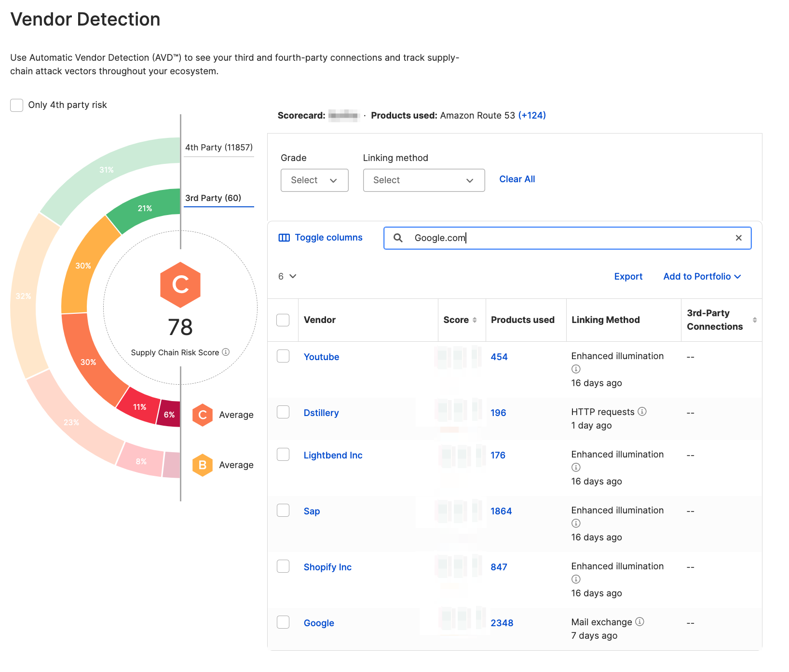Image resolution: width=789 pixels, height=672 pixels.
Task: Click the yellow-orange 30% inner ring segment
Action: tap(83, 266)
